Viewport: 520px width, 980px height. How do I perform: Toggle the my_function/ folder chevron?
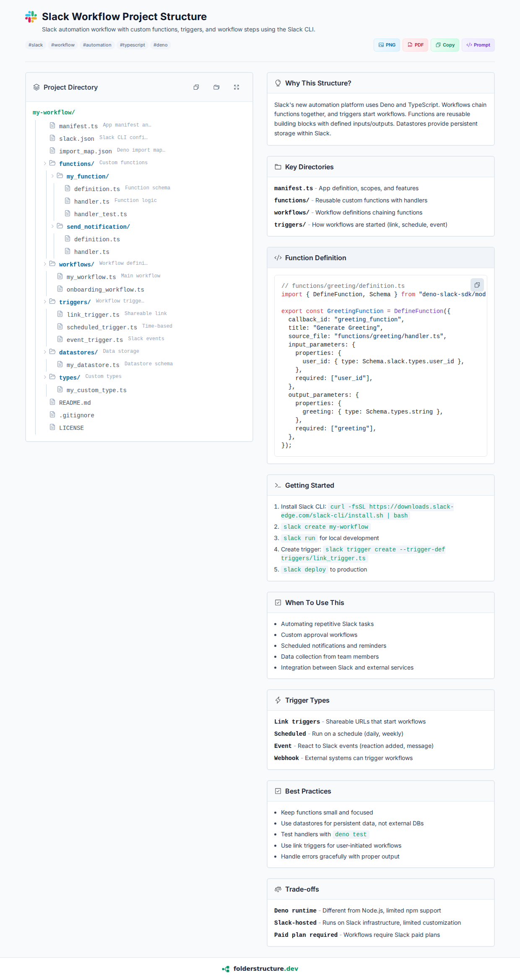52,176
